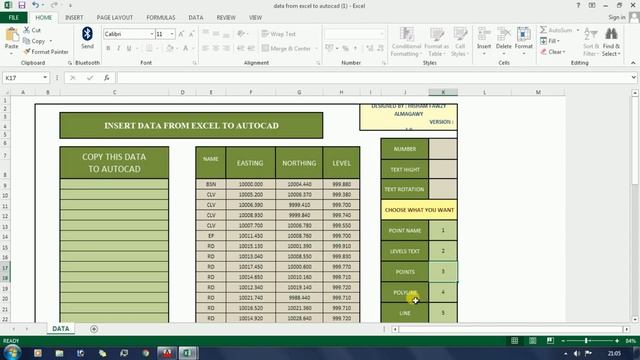Toggle Bold formatting
The image size is (640, 360).
108,48
